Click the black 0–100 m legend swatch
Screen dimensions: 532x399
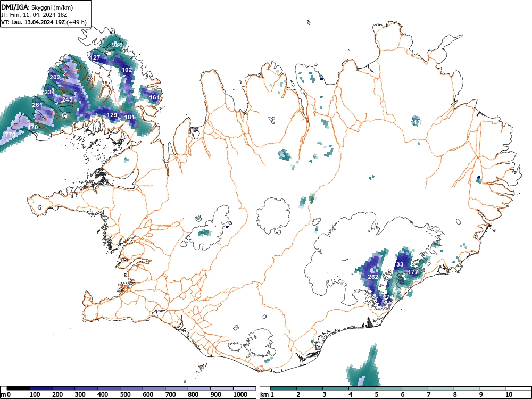point(18,388)
